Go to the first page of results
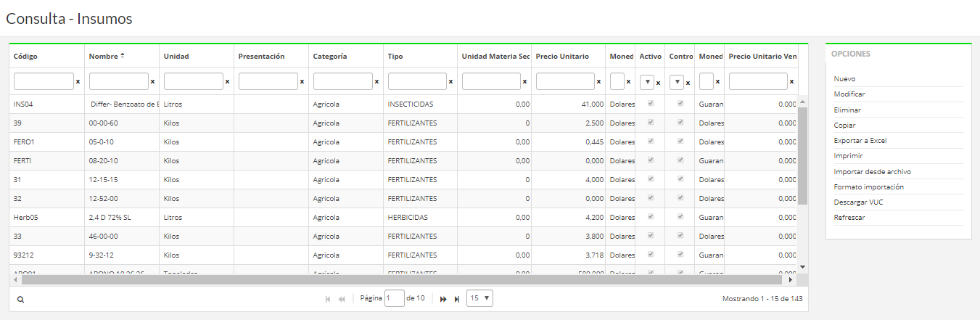Image resolution: width=980 pixels, height=320 pixels. (328, 299)
